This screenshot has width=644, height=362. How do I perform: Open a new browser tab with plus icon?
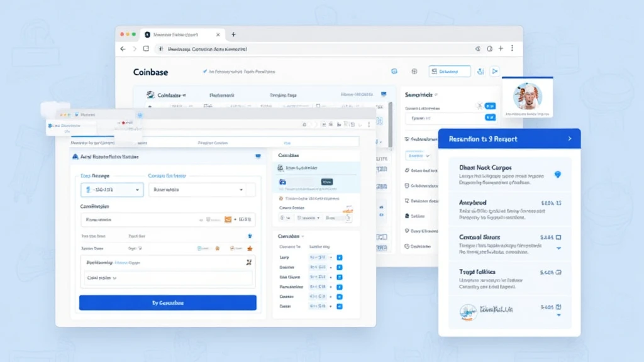coord(233,35)
